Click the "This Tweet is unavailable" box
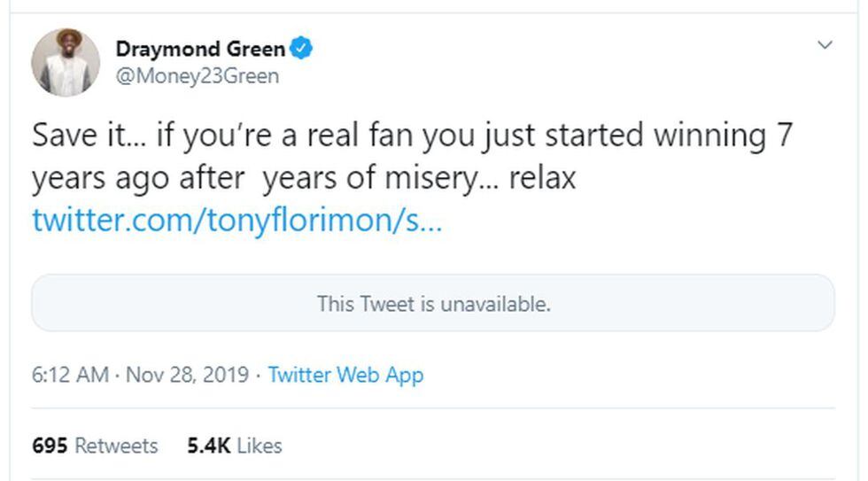 coord(433,303)
